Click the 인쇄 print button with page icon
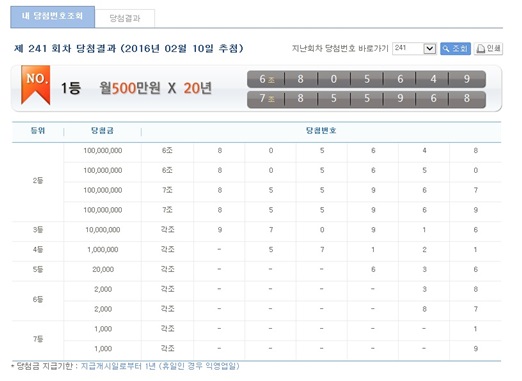Image resolution: width=522 pixels, height=381 pixels. (x=488, y=49)
